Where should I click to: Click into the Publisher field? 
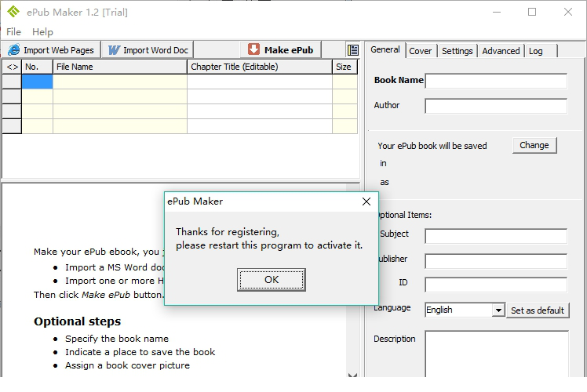tap(496, 261)
